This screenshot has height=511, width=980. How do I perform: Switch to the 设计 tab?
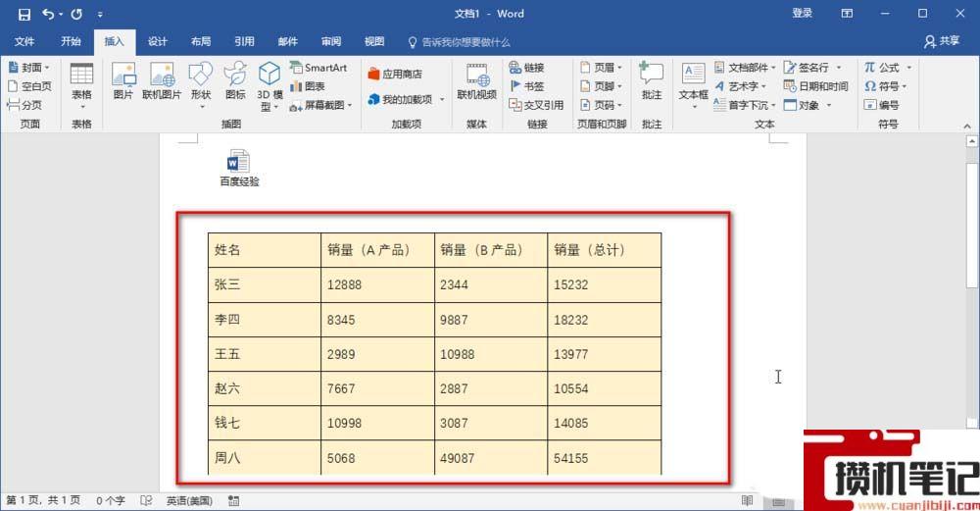coord(158,42)
